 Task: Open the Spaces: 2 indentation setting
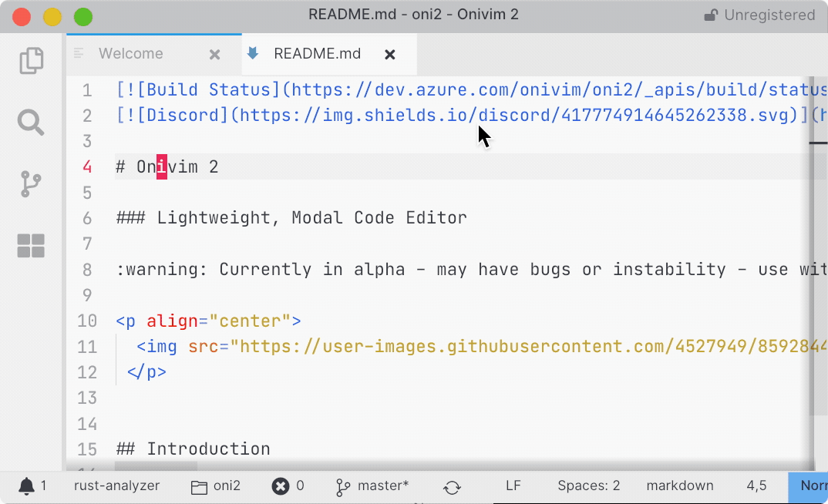pyautogui.click(x=588, y=486)
